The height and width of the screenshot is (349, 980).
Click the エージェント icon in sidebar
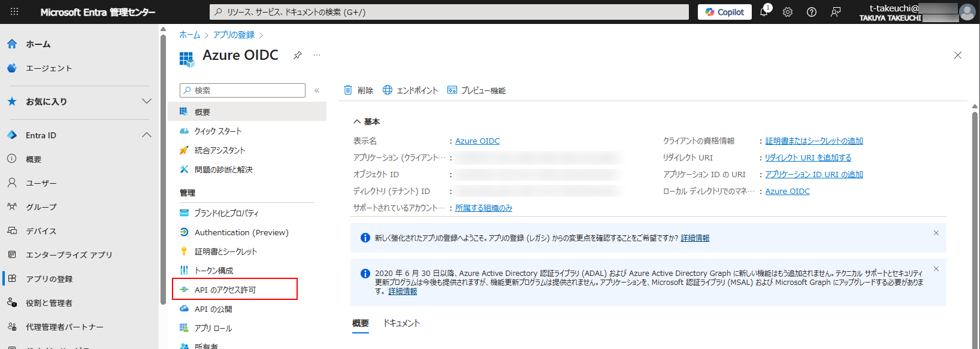(12, 68)
